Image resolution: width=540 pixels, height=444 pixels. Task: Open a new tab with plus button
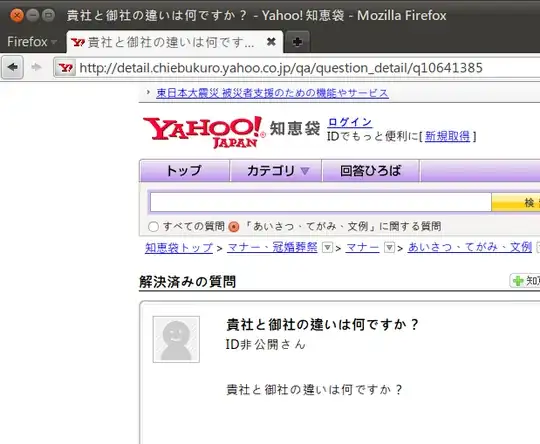[x=297, y=42]
